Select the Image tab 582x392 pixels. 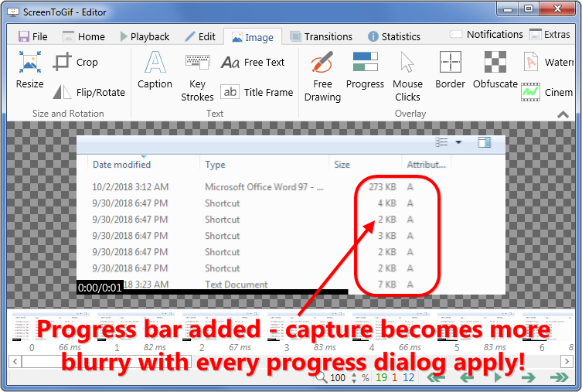(x=253, y=37)
